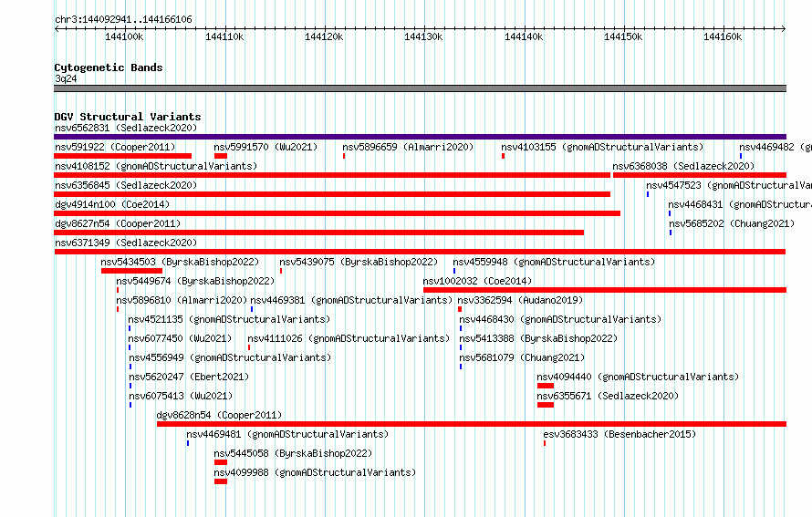Open nsv5685202 (Chuang2021) label
The width and height of the screenshot is (812, 517).
(x=732, y=223)
